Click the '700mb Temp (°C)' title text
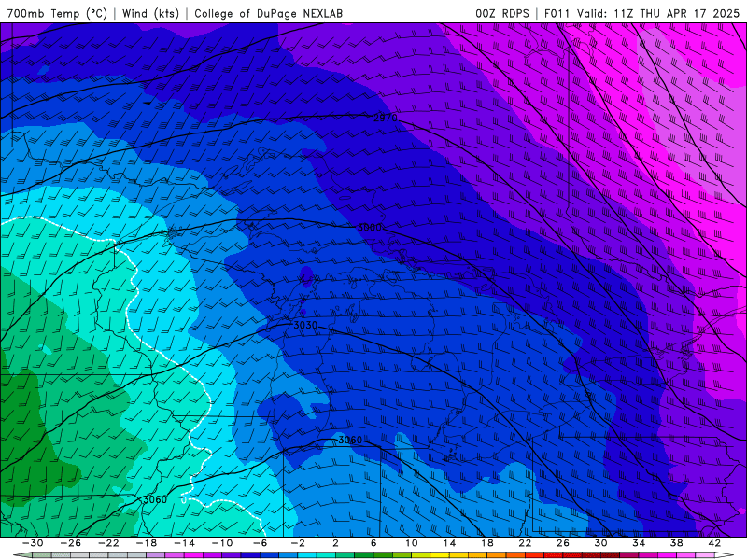This screenshot has height=560, width=747. click(57, 13)
